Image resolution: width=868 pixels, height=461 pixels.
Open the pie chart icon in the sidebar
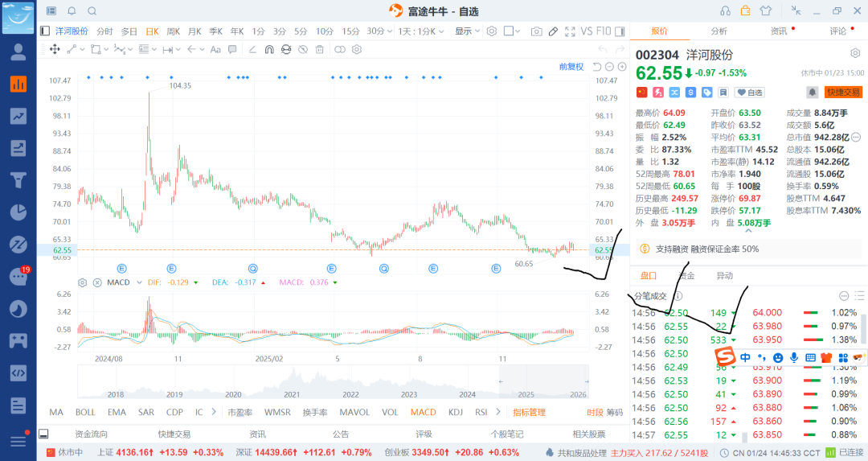point(18,212)
